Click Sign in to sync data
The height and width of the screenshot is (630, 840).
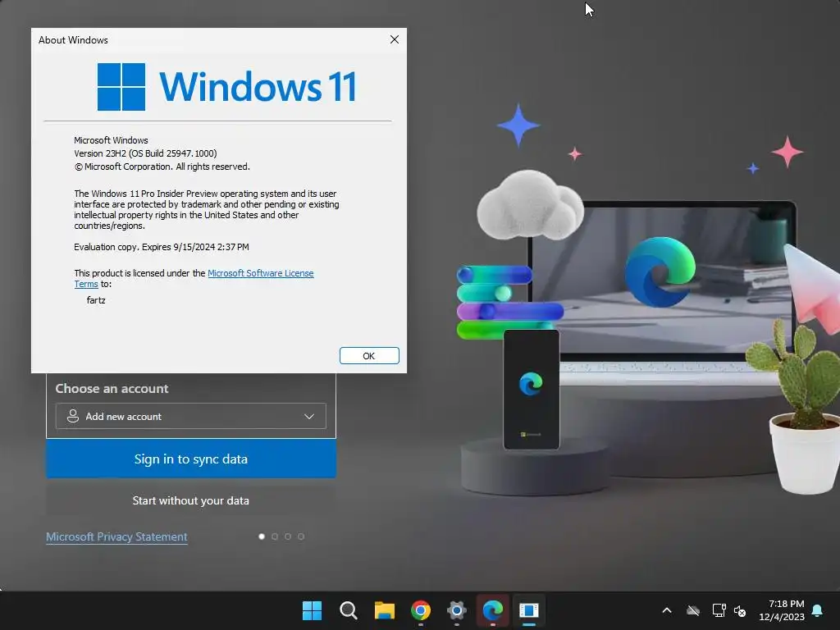(x=190, y=459)
